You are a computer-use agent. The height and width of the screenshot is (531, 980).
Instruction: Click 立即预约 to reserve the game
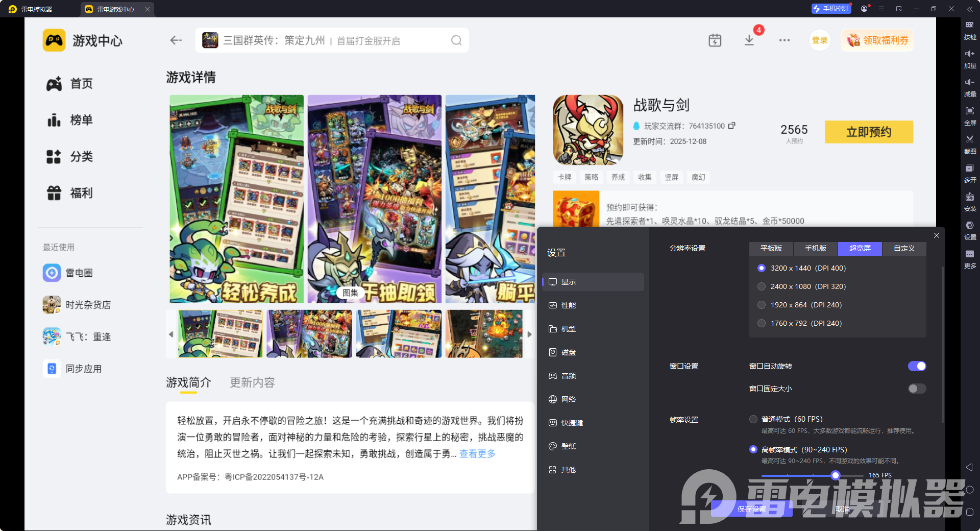coord(869,132)
